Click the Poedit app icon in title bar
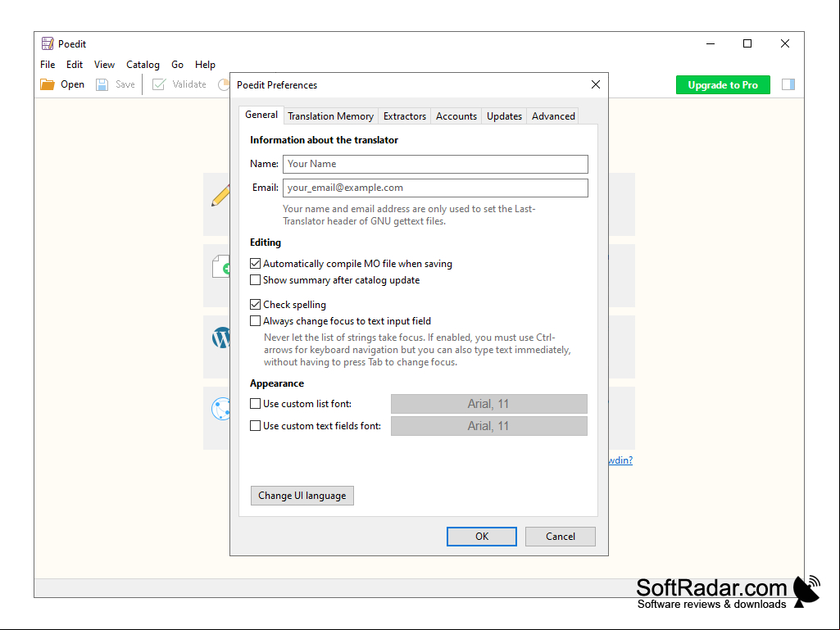The width and height of the screenshot is (840, 630). [x=48, y=43]
